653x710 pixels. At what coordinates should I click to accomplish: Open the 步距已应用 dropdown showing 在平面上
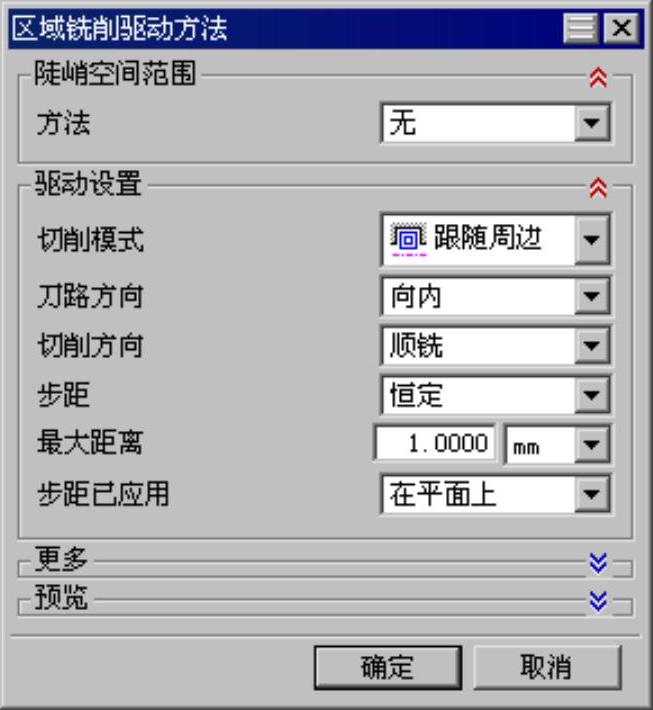pyautogui.click(x=495, y=494)
